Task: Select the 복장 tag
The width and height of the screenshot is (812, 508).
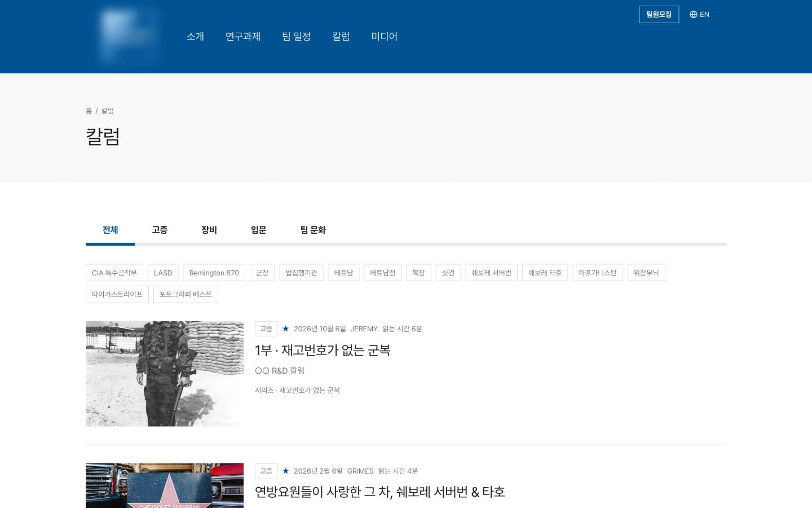Action: 418,273
